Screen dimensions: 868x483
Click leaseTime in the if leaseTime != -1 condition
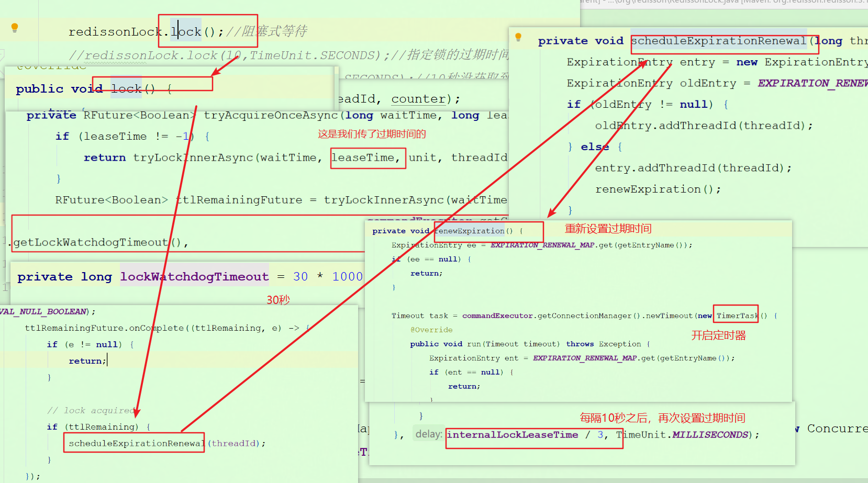[115, 137]
